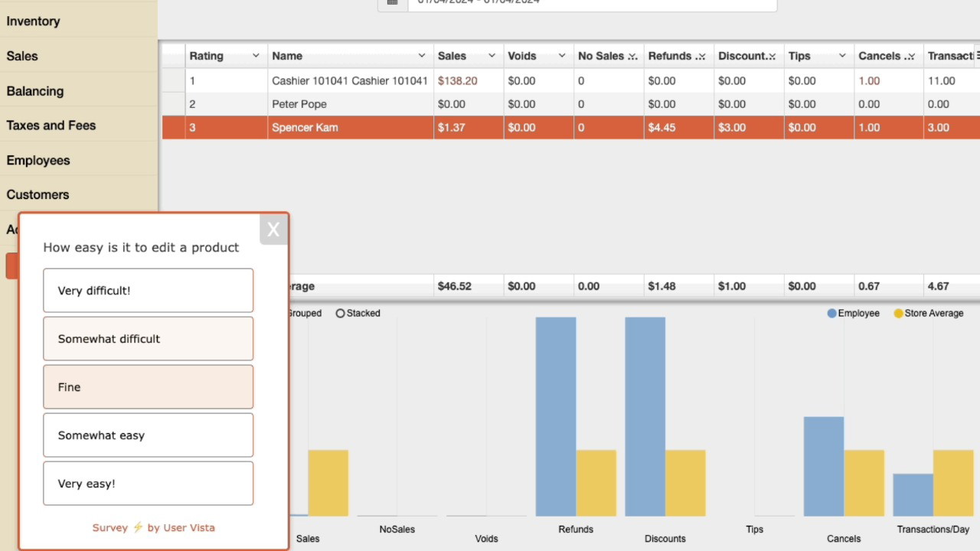This screenshot has height=551, width=980.
Task: Open the 'Survey by User Vista' link
Action: point(153,527)
